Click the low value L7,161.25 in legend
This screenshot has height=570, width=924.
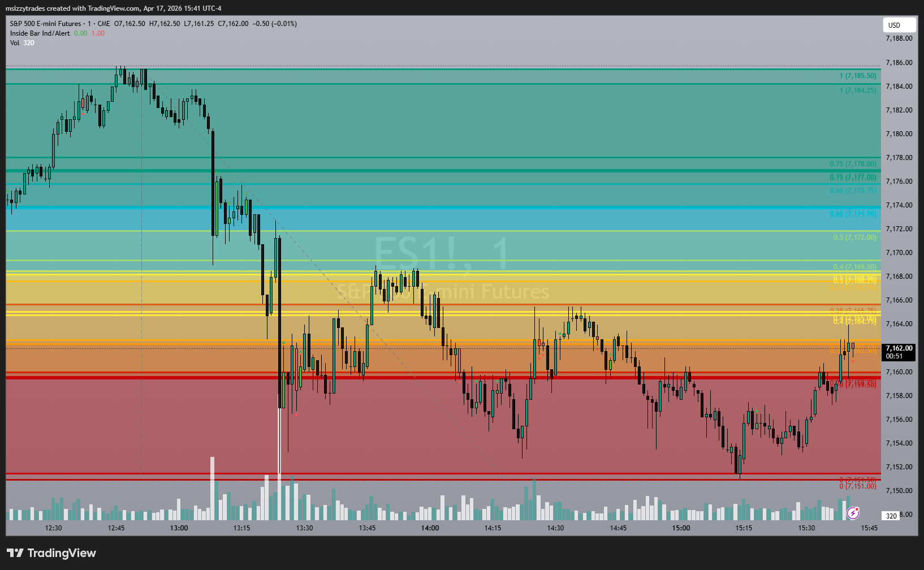coord(199,24)
